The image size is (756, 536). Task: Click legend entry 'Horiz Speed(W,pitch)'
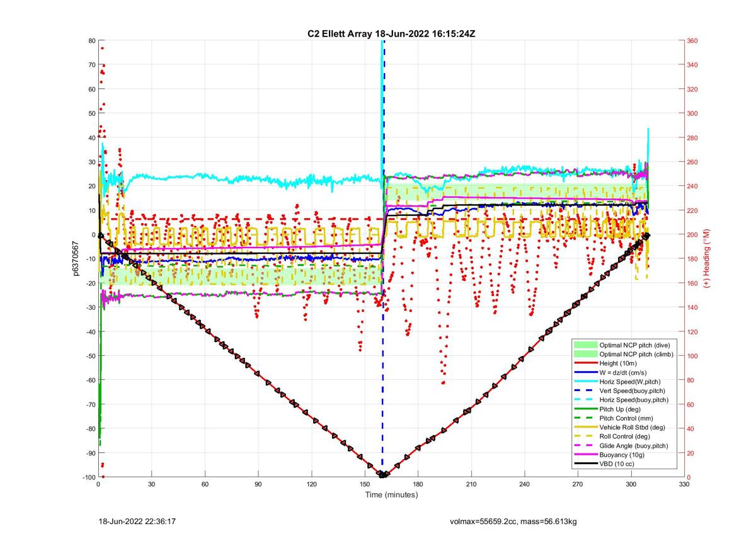[x=630, y=382]
